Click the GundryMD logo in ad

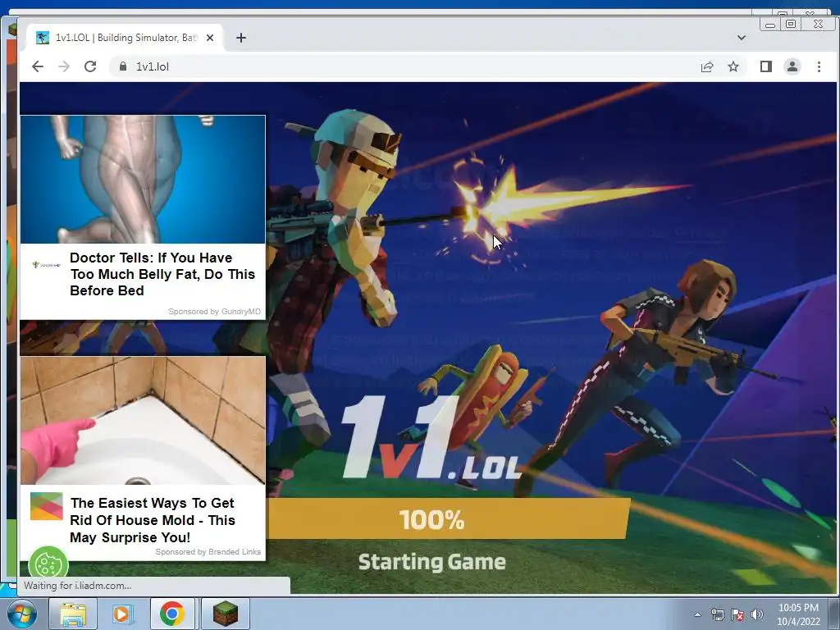click(47, 265)
